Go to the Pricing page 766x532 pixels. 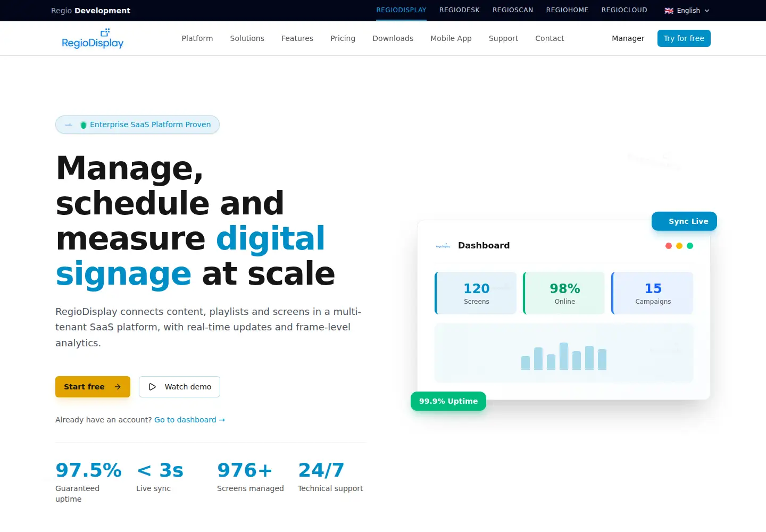point(343,38)
